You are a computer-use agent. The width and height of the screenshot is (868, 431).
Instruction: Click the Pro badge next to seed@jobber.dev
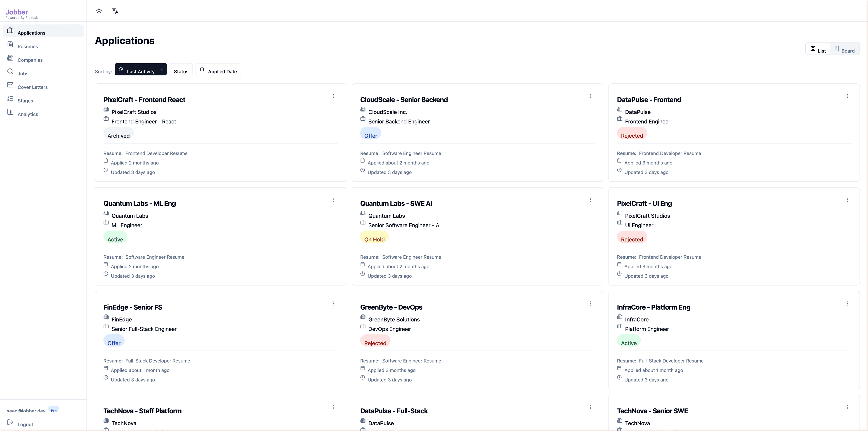[54, 410]
